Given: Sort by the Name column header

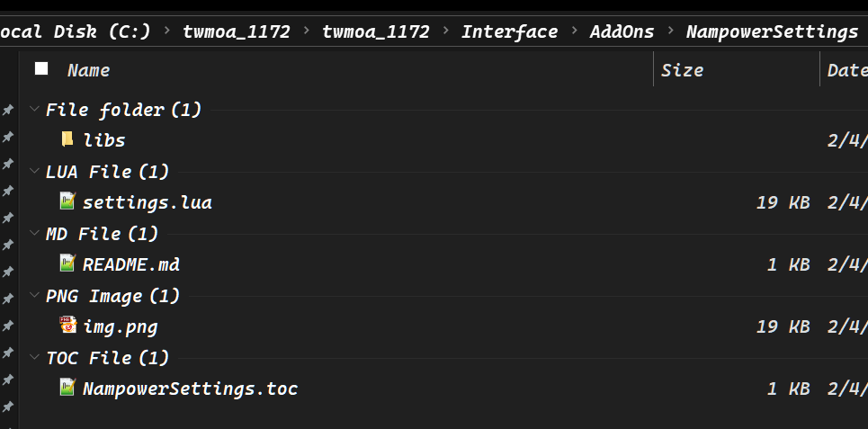Looking at the screenshot, I should (x=88, y=70).
